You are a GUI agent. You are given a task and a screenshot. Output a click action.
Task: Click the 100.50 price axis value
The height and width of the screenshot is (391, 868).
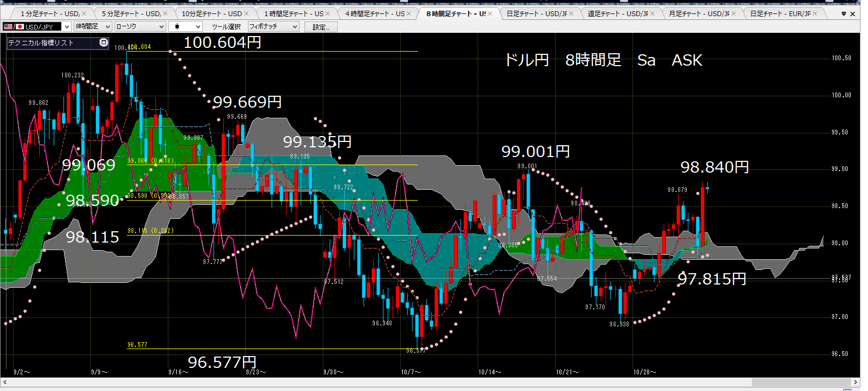pos(842,58)
